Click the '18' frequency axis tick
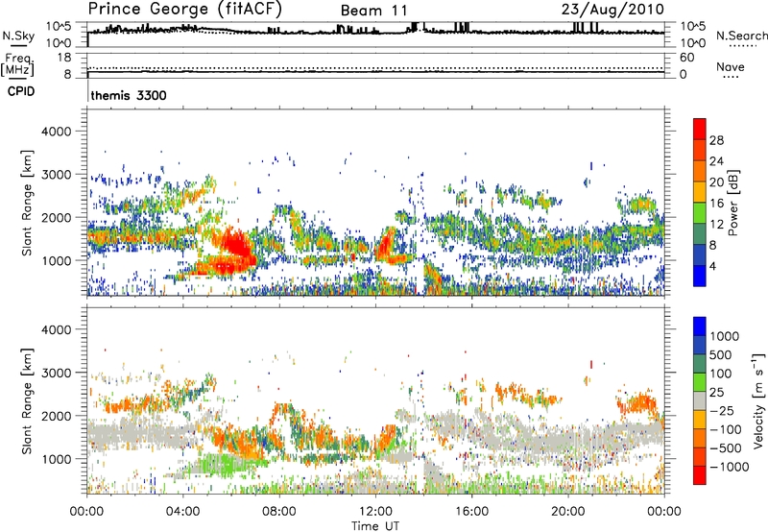 [x=64, y=57]
